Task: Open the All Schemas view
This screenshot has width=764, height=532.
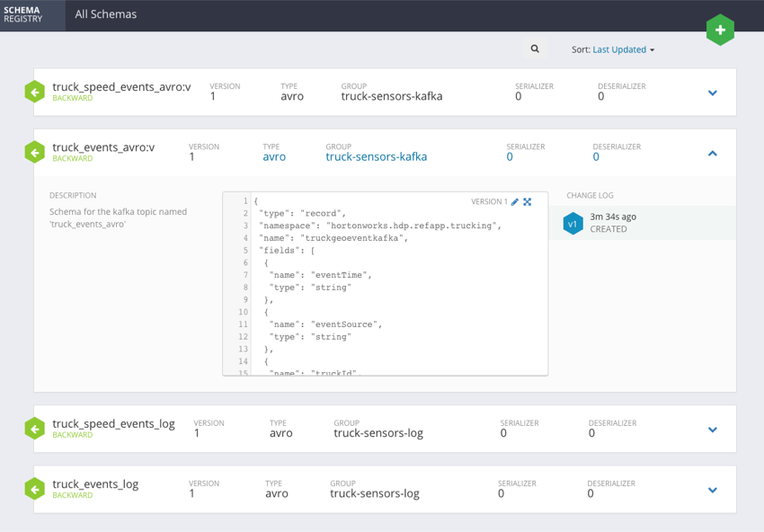Action: click(106, 14)
